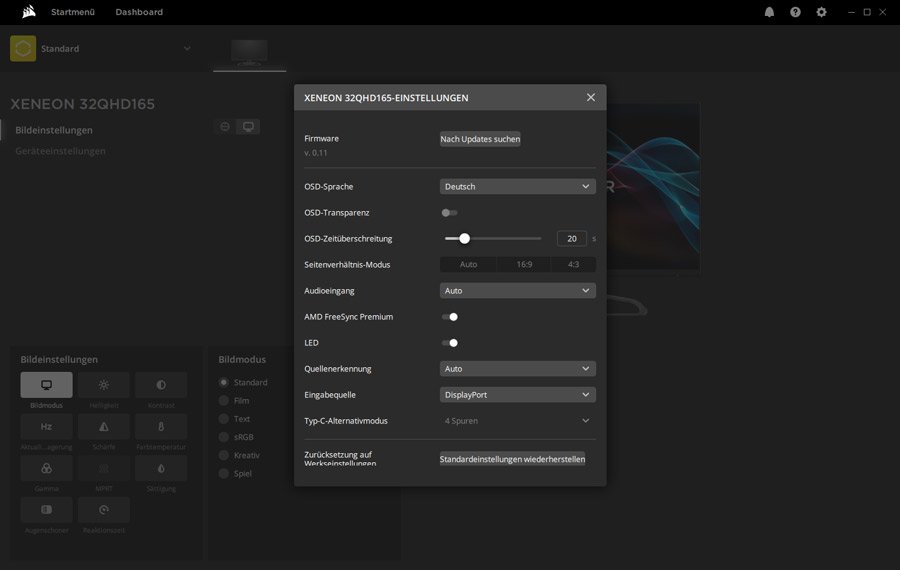The height and width of the screenshot is (570, 900).
Task: Select Bildeinstellungen in the sidebar
Action: click(x=54, y=130)
